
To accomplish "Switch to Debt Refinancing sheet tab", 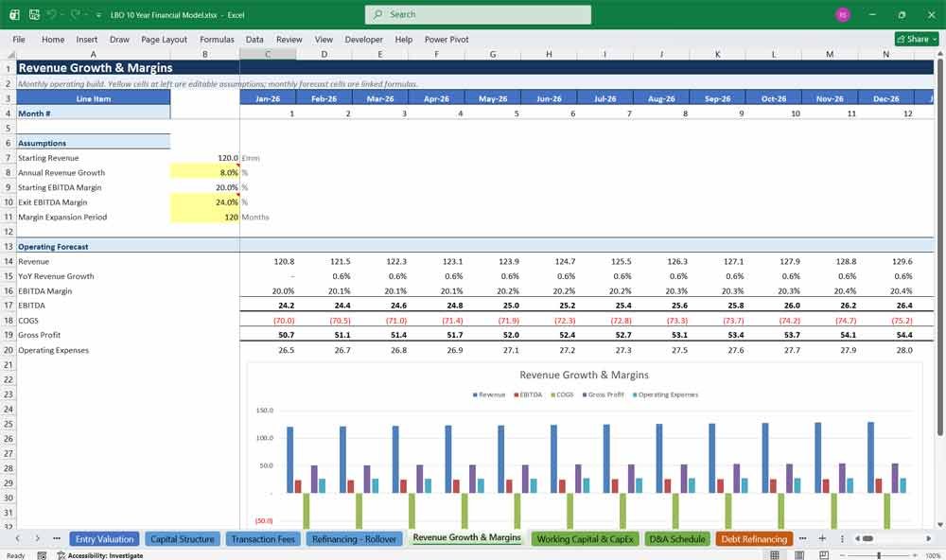I will coord(754,539).
